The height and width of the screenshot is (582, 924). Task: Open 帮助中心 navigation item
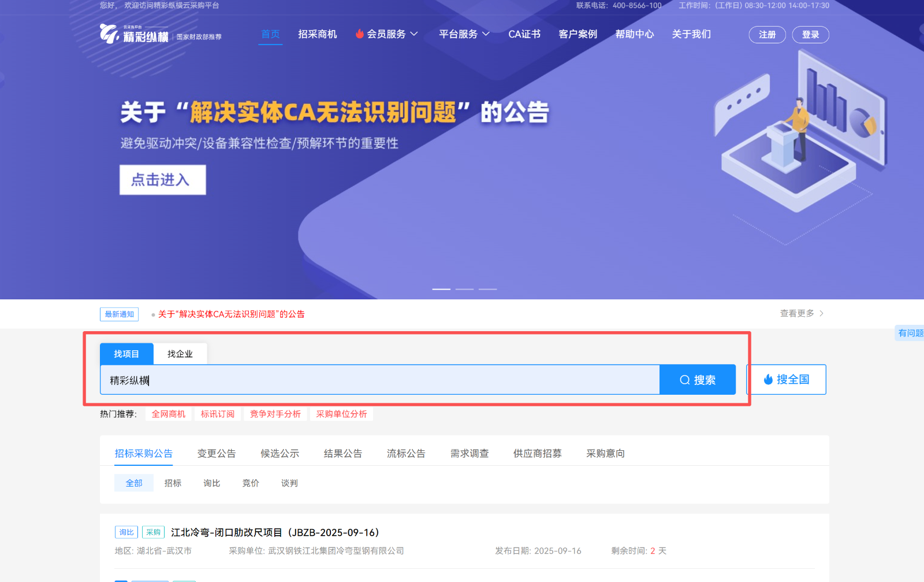click(x=635, y=34)
